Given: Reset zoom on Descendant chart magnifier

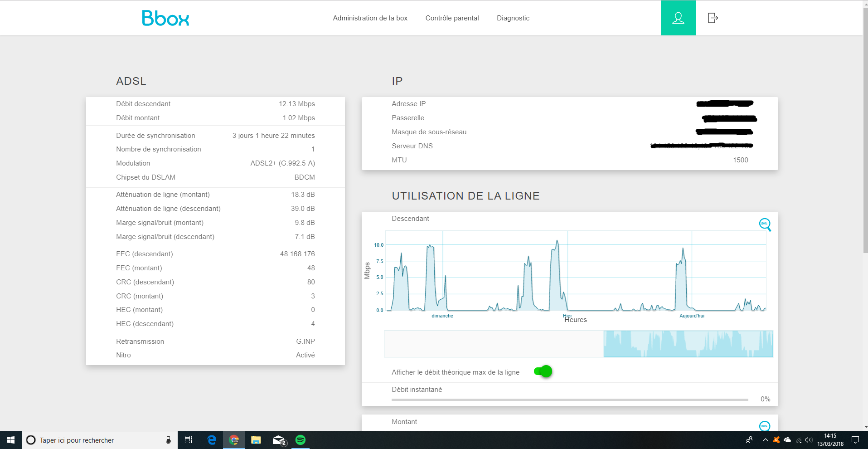Looking at the screenshot, I should pos(765,224).
